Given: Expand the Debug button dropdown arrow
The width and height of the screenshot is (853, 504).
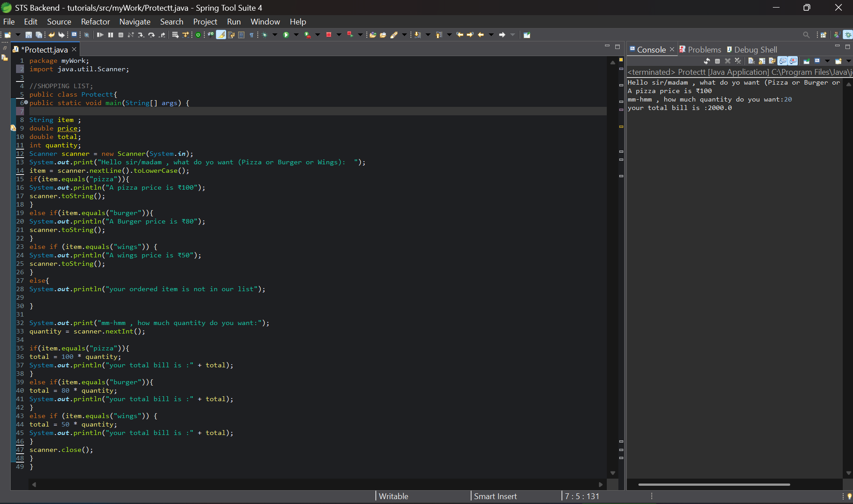Looking at the screenshot, I should pyautogui.click(x=275, y=35).
